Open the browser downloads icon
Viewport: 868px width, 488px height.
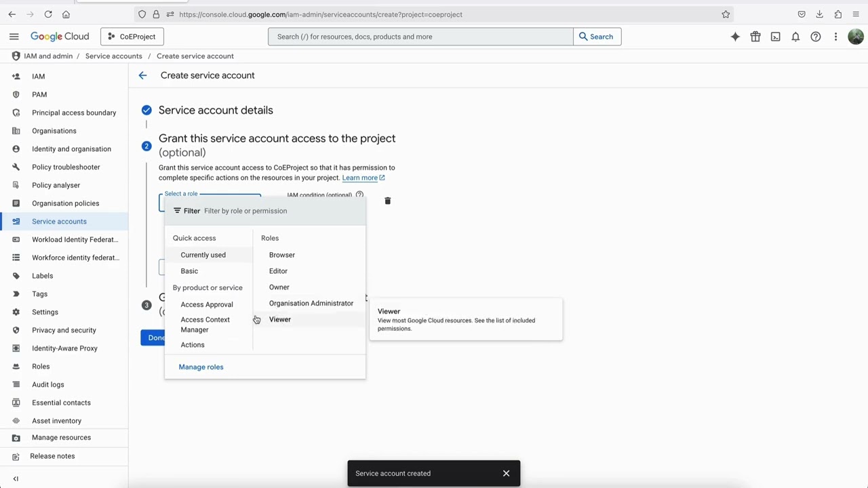click(819, 14)
